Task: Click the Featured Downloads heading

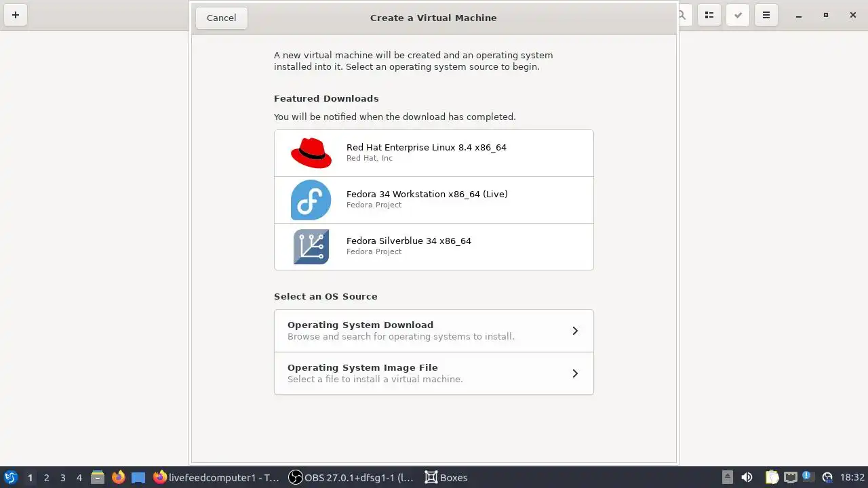Action: 326,98
